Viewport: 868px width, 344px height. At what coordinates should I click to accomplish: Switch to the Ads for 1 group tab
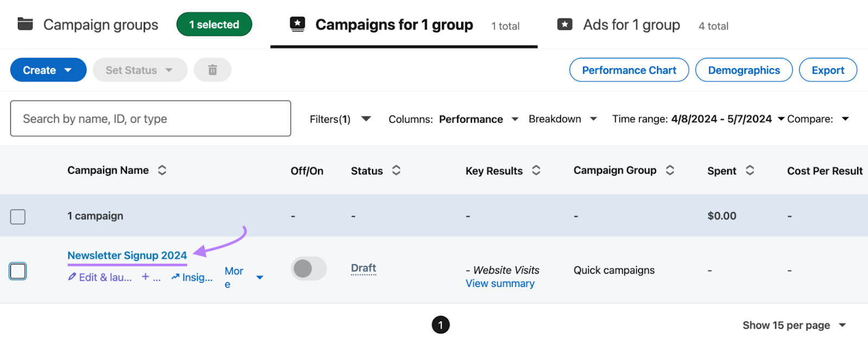tap(631, 24)
